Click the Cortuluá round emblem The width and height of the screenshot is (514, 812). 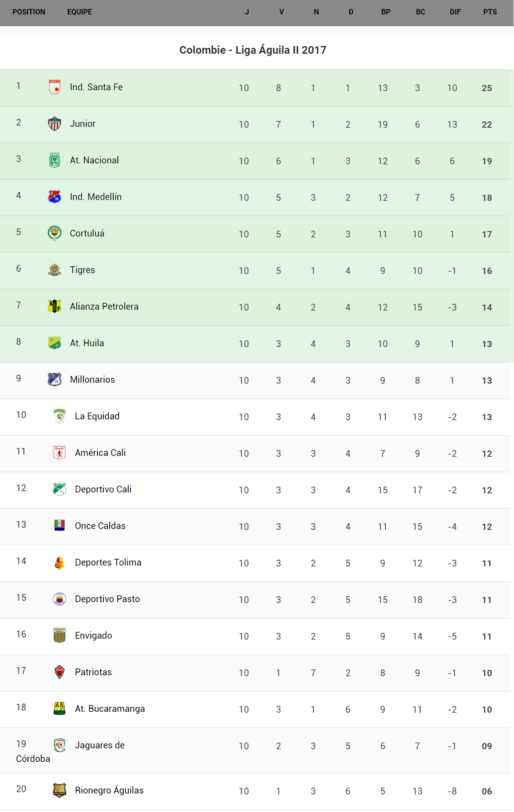pos(55,233)
